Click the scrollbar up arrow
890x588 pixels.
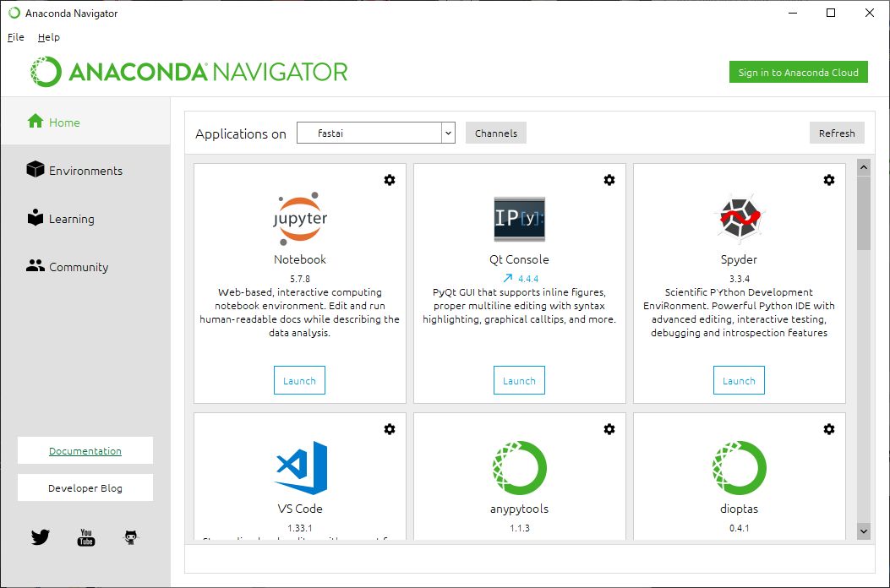[864, 167]
